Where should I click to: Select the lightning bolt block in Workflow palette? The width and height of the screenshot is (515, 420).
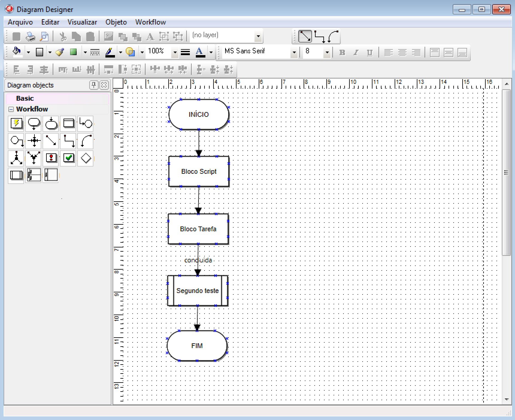pyautogui.click(x=16, y=123)
